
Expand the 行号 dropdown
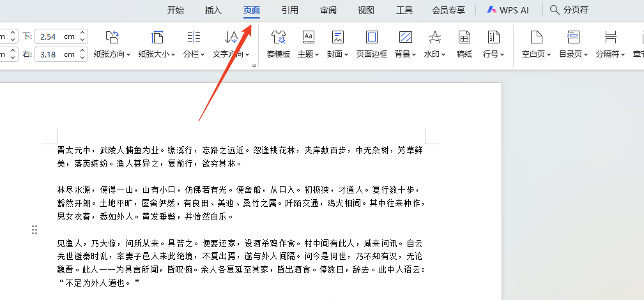coord(502,54)
